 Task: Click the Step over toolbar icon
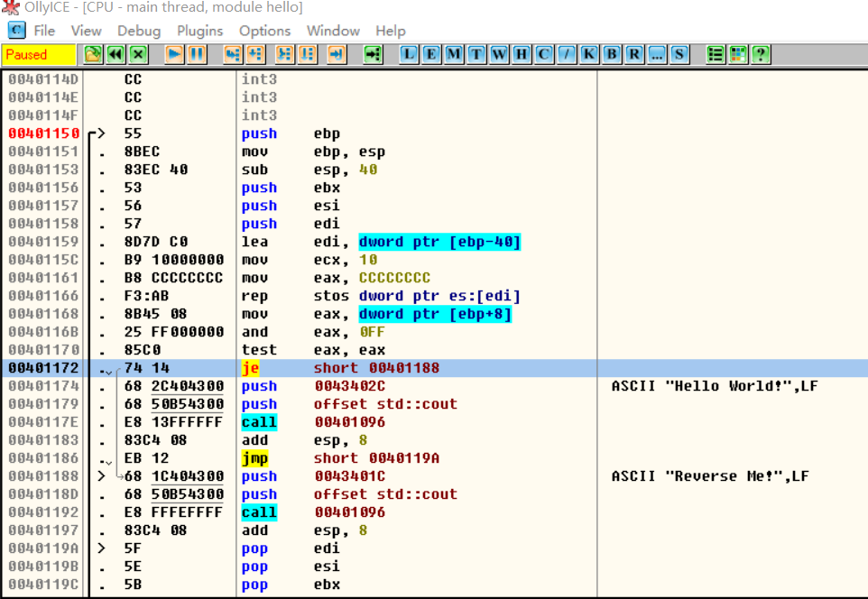[255, 54]
